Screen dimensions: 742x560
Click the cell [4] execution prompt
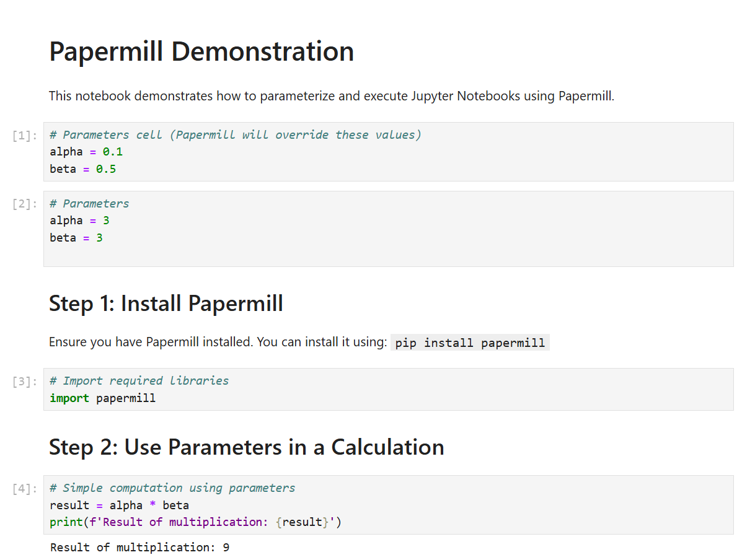point(25,489)
